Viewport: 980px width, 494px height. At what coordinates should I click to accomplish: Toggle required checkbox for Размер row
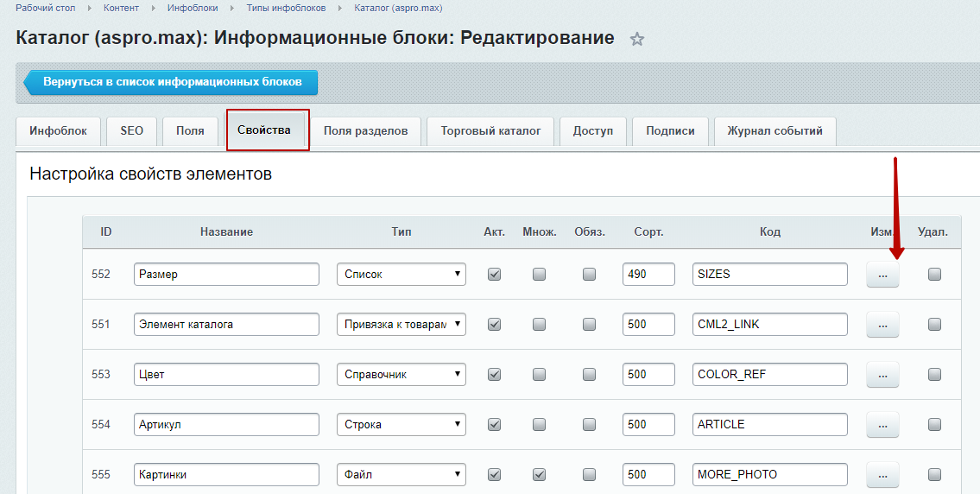(x=589, y=274)
